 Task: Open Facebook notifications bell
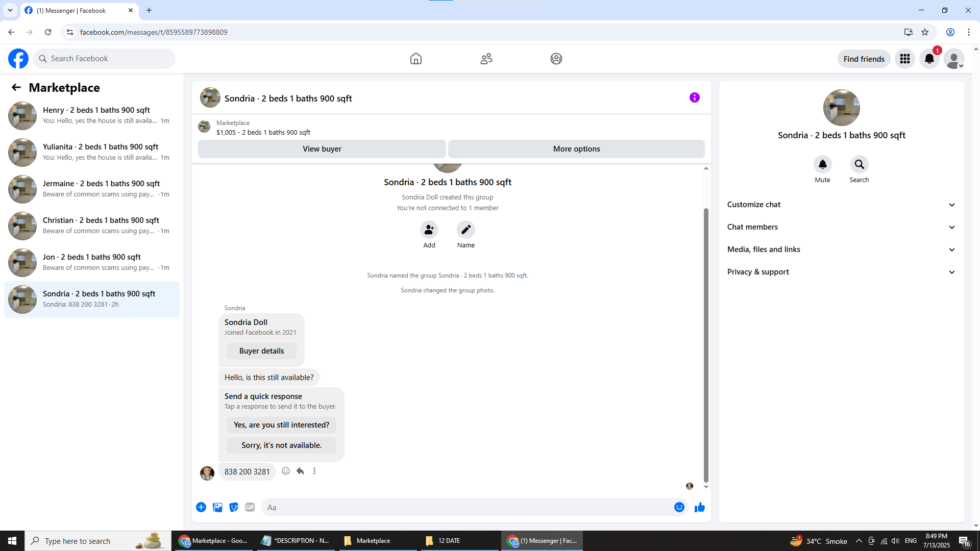click(929, 59)
